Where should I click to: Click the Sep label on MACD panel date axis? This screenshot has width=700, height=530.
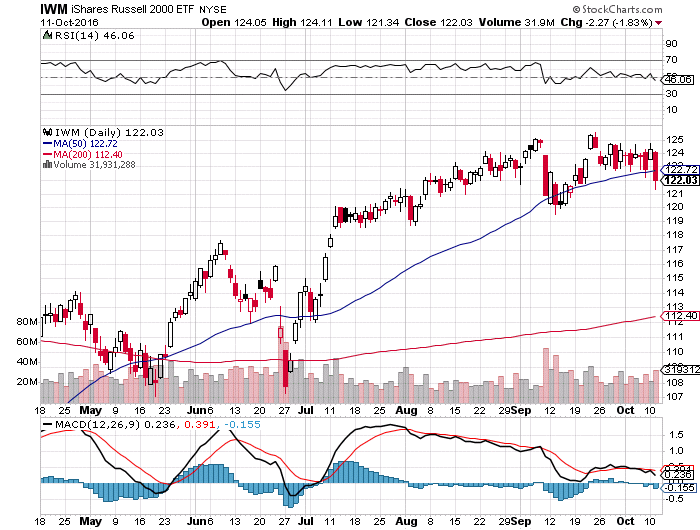(521, 522)
